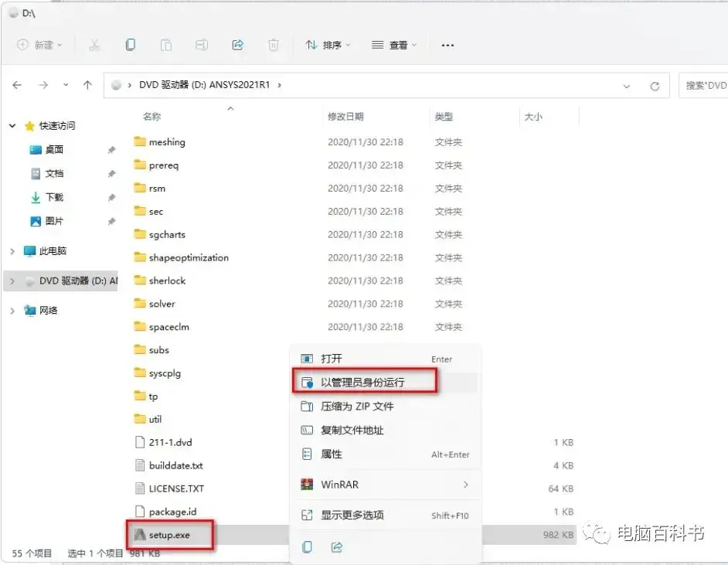Sort by Name column header
Image resolution: width=728 pixels, height=565 pixels.
coord(151,117)
